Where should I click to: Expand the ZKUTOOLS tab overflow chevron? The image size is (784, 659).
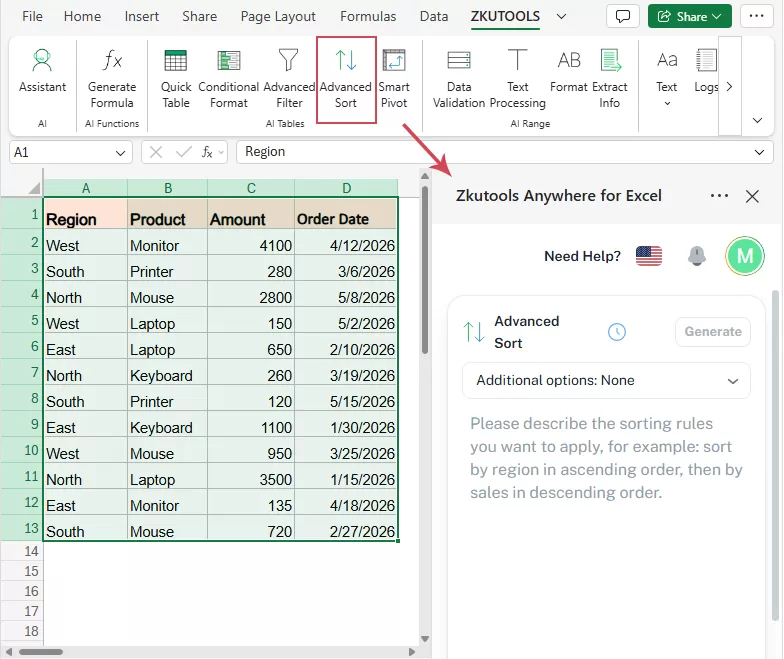[562, 16]
